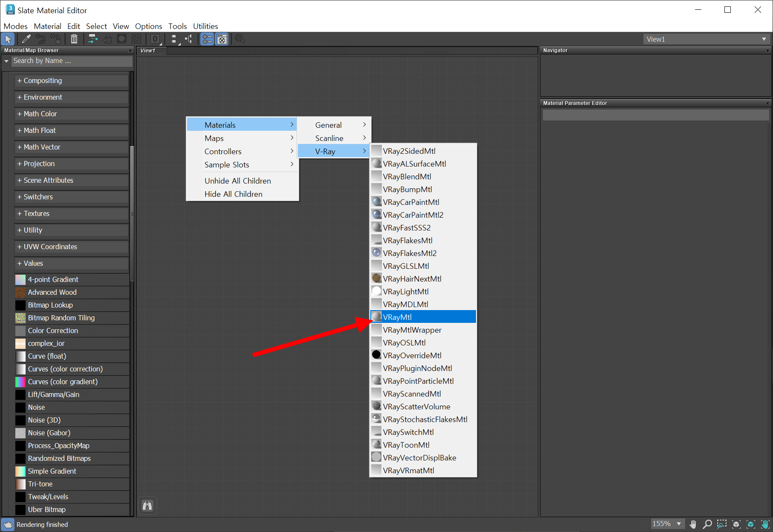Activate the Select Tool arrow icon
Viewport: 773px width, 532px height.
8,39
